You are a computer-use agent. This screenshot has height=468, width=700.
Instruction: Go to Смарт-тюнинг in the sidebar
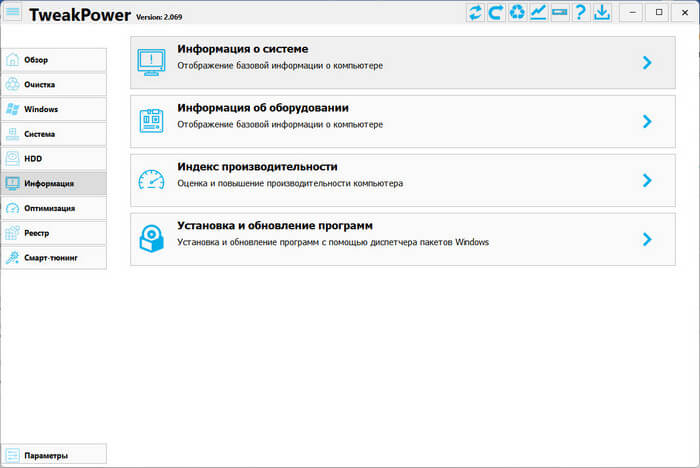pyautogui.click(x=53, y=258)
